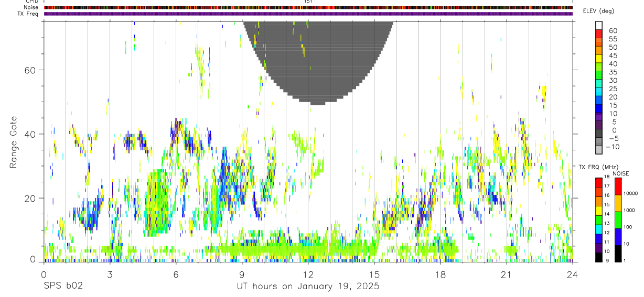Image resolution: width=644 pixels, height=297 pixels.
Task: Click the '24' tick label on the UT hours axis
Action: [573, 274]
